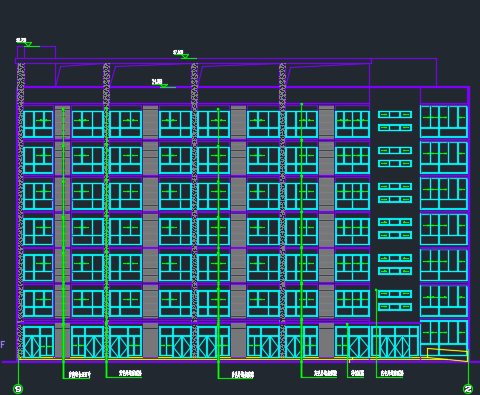This screenshot has height=395, width=480.
Task: Click the purple letter F at the left edge
Action: [x=3, y=345]
